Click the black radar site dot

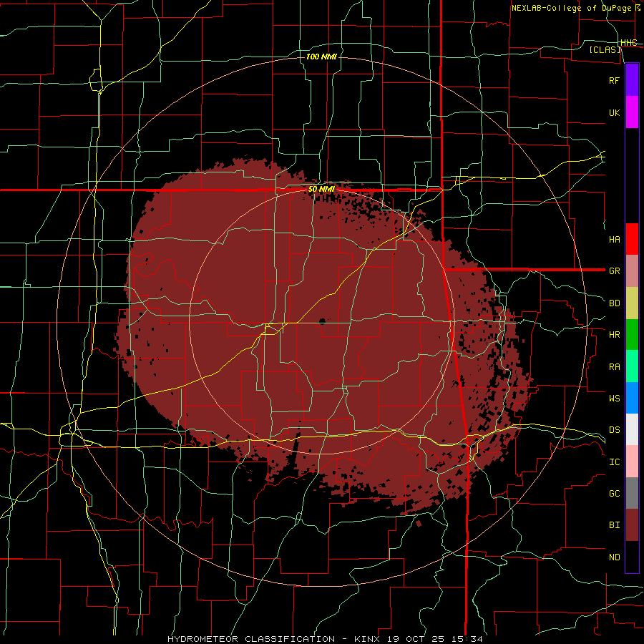[x=323, y=321]
